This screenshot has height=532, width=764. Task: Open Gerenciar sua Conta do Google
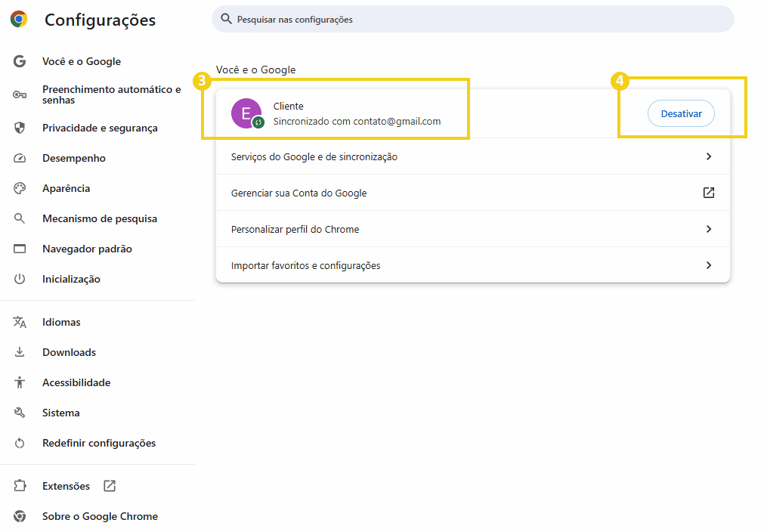click(472, 193)
